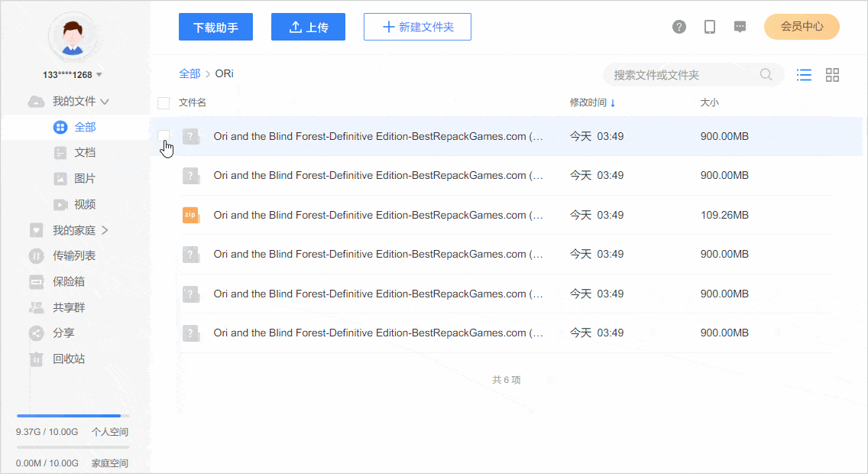Image resolution: width=868 pixels, height=474 pixels.
Task: Click the 上传 upload button
Action: coord(308,27)
